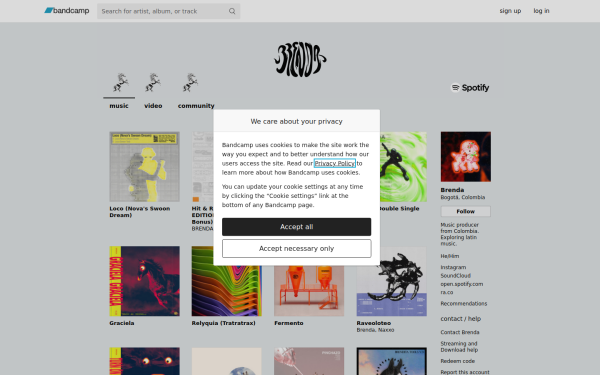Switch to the video tab
The image size is (600, 375).
pos(153,106)
